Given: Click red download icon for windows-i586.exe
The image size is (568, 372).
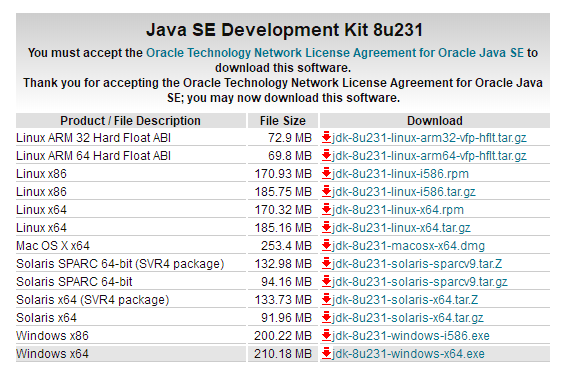Looking at the screenshot, I should click(326, 336).
